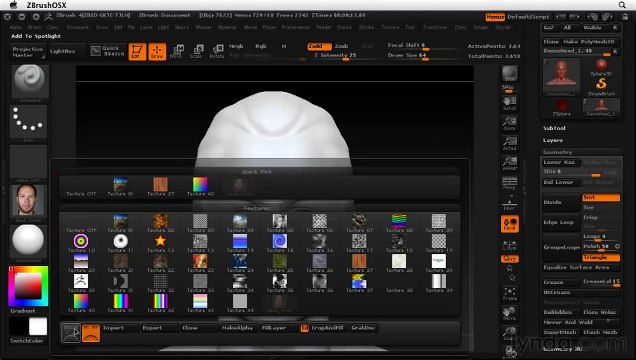The height and width of the screenshot is (360, 636).
Task: Select the Edit mode button
Action: [x=137, y=51]
